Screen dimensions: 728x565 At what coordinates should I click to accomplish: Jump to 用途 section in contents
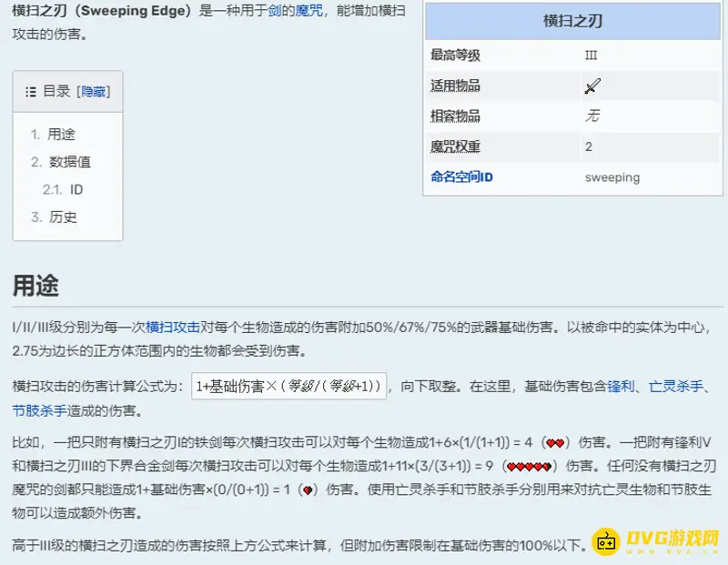point(61,135)
